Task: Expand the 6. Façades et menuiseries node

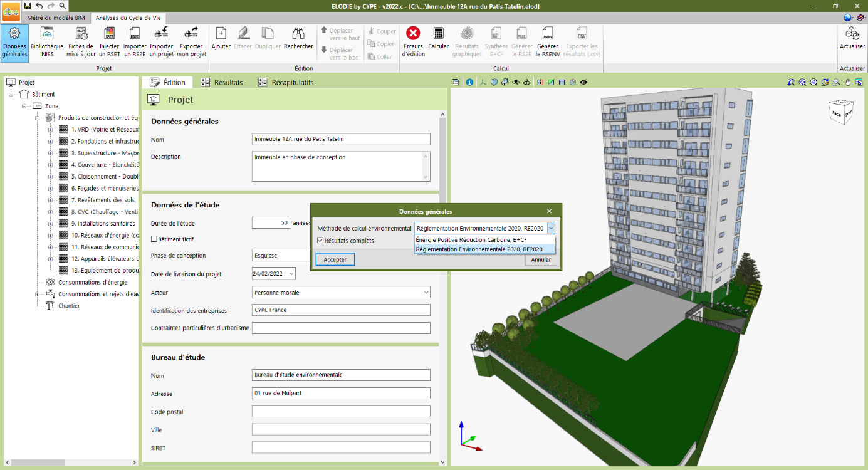Action: [51, 188]
